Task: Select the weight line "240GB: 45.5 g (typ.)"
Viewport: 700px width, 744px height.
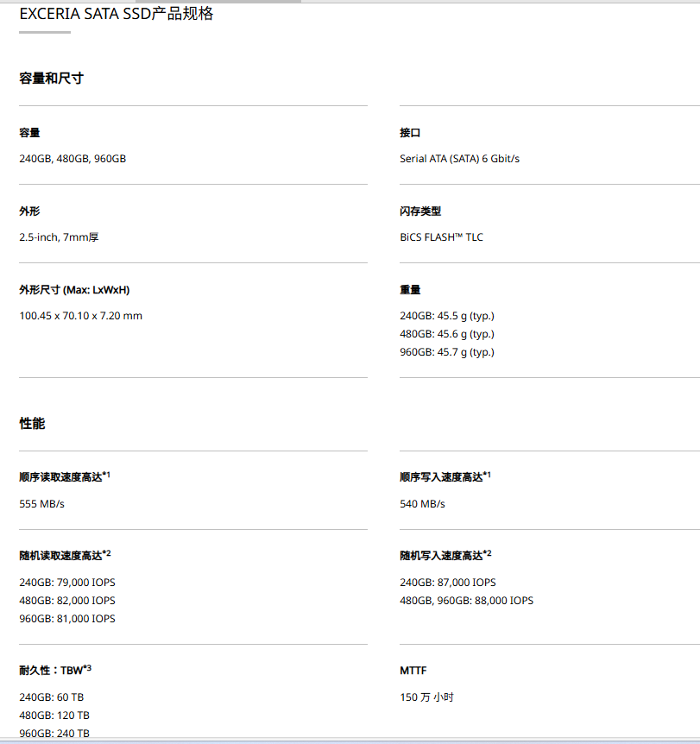Action: 447,316
